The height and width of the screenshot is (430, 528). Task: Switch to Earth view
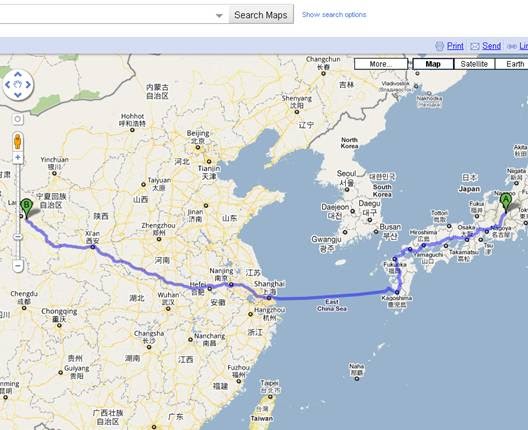point(512,64)
